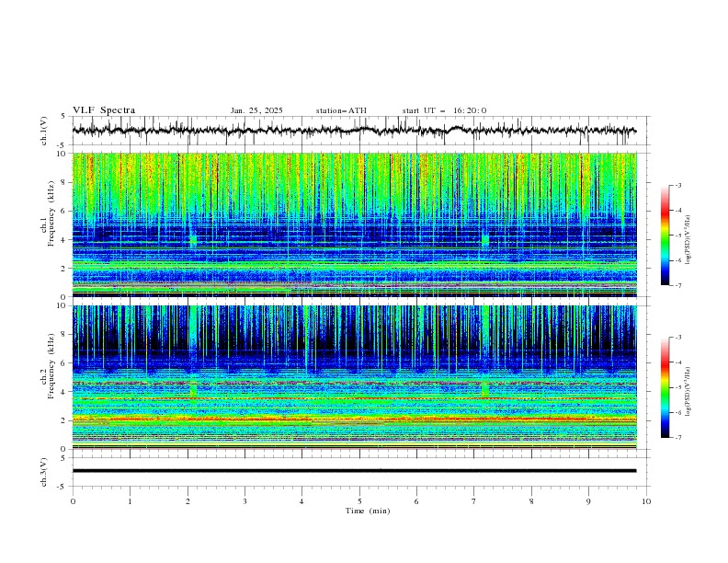Click the "start UT = 16:20:0" text

[444, 110]
